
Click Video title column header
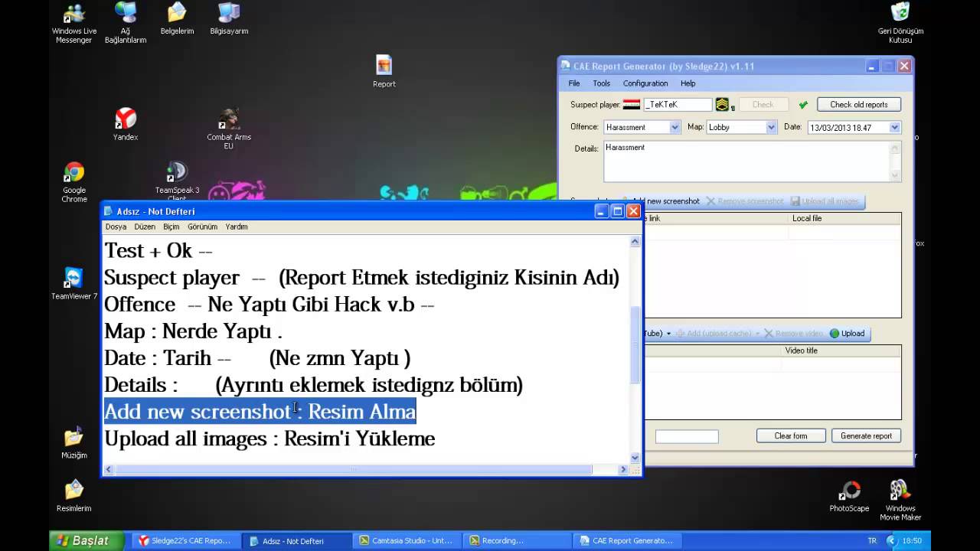click(x=841, y=350)
